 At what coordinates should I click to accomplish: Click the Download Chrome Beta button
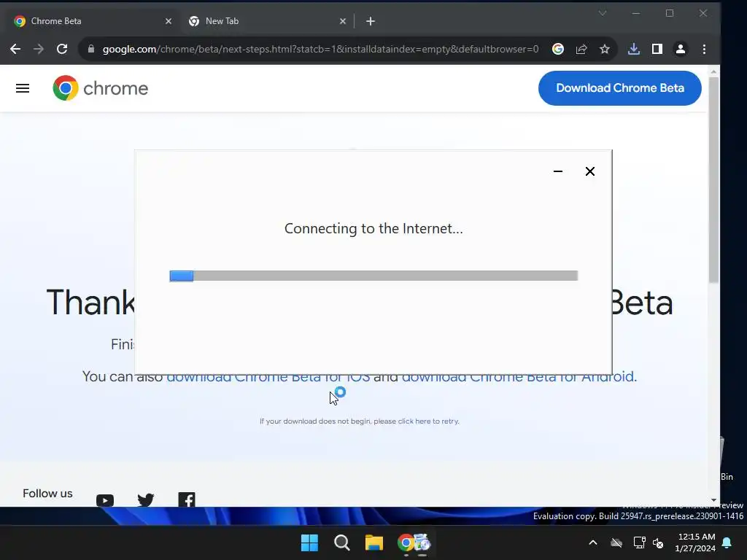[x=620, y=88]
